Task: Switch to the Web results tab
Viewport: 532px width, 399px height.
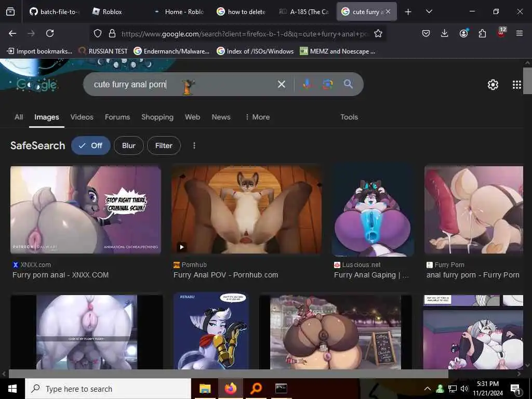Action: pos(192,117)
